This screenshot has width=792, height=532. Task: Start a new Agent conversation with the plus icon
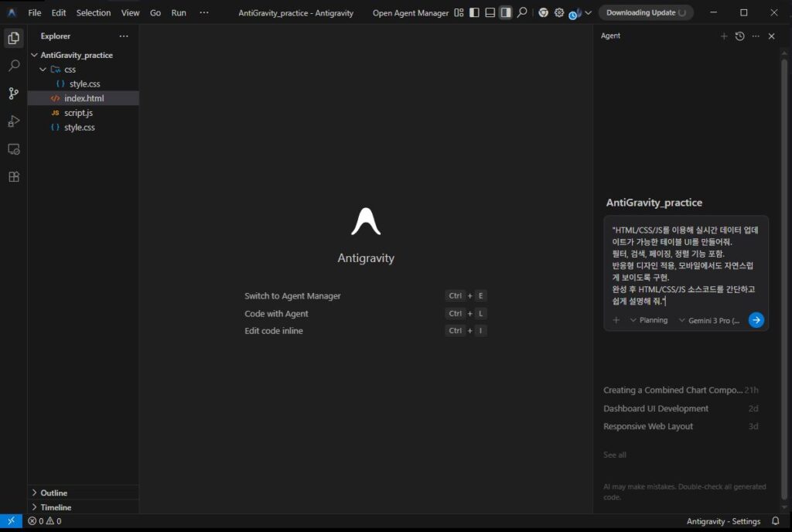point(724,36)
